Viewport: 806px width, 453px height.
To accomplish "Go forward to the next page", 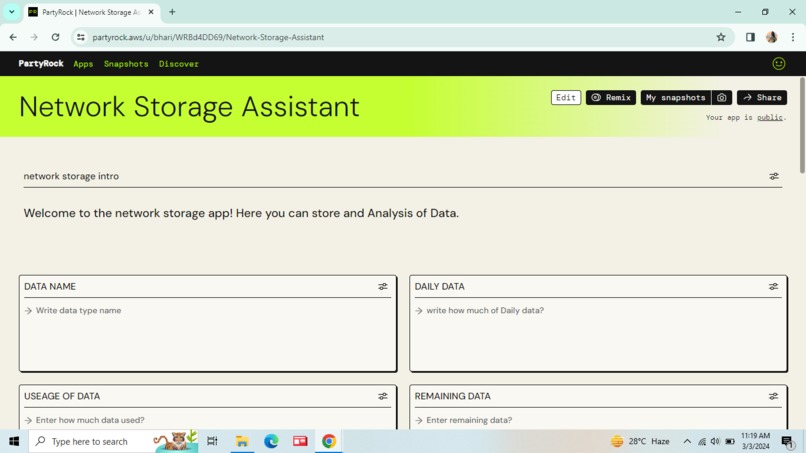I will [34, 37].
